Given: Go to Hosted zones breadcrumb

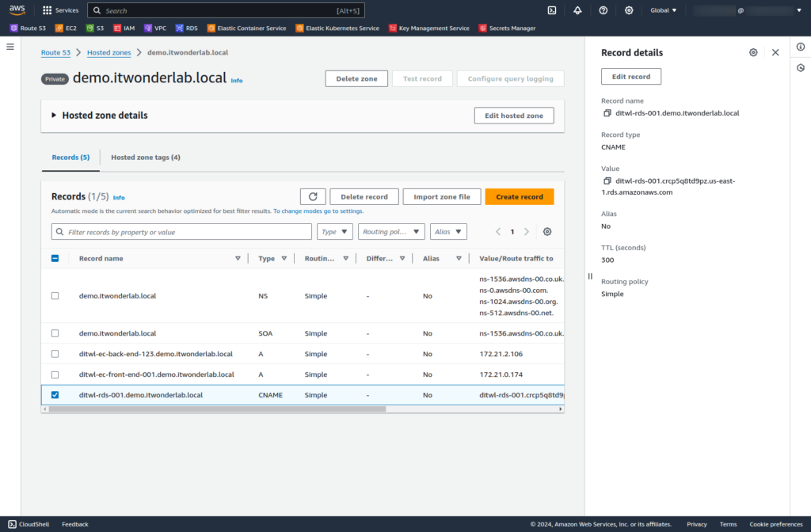Looking at the screenshot, I should click(109, 52).
